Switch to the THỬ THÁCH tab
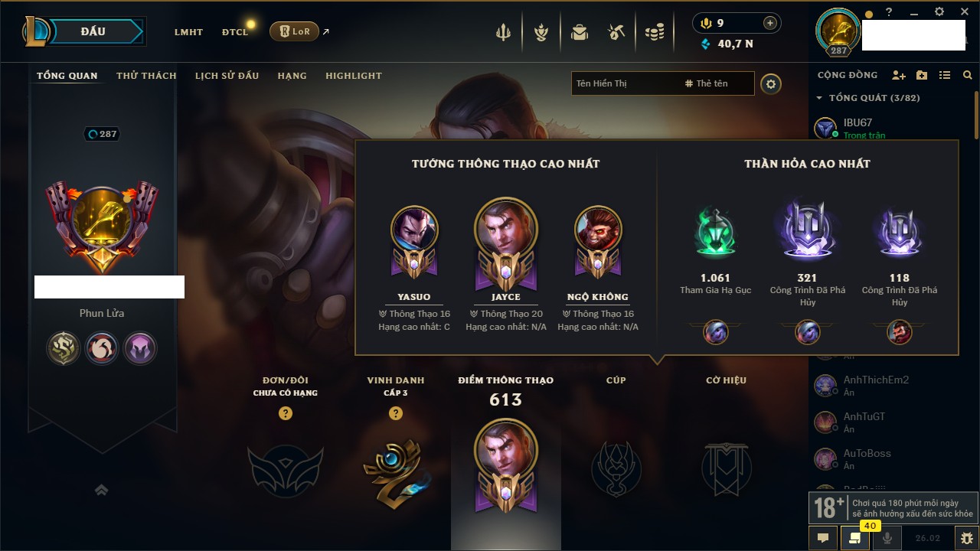980x551 pixels. click(x=146, y=76)
